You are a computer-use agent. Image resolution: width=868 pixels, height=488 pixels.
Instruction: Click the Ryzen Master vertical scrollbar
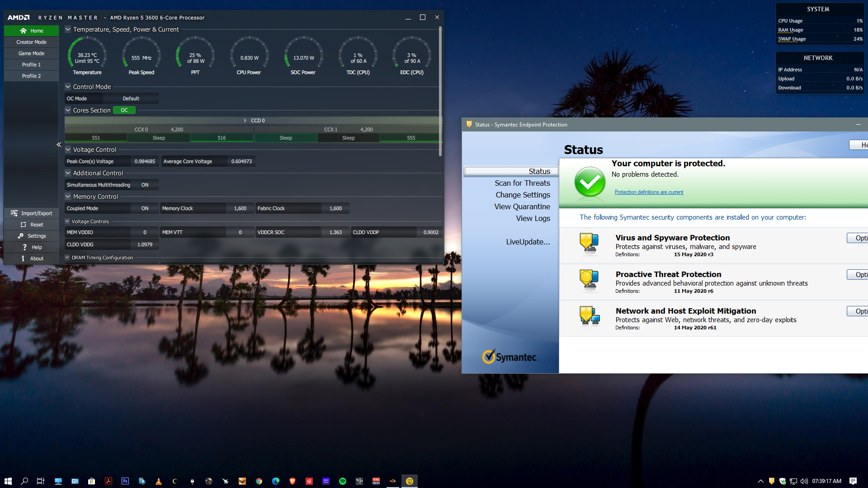pyautogui.click(x=440, y=90)
